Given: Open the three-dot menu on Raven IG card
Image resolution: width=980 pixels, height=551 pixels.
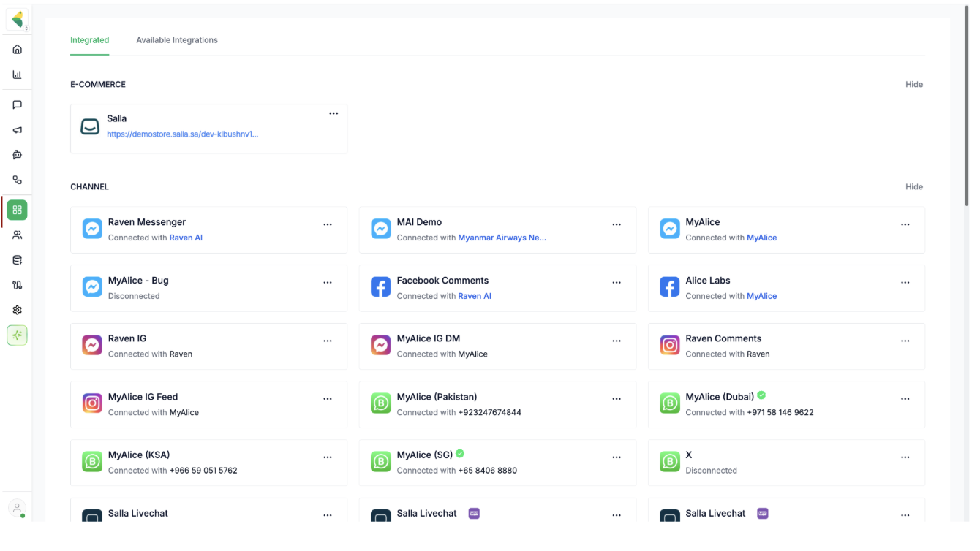Looking at the screenshot, I should point(328,341).
